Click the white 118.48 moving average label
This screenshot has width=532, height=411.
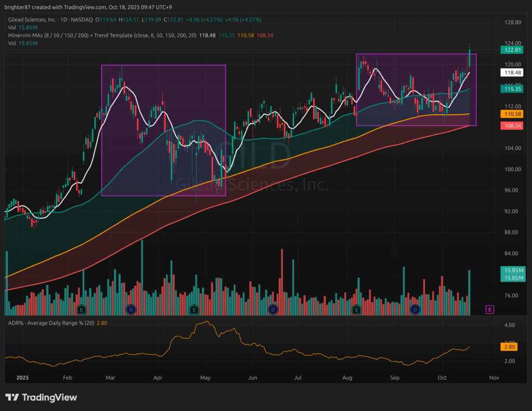coord(510,73)
